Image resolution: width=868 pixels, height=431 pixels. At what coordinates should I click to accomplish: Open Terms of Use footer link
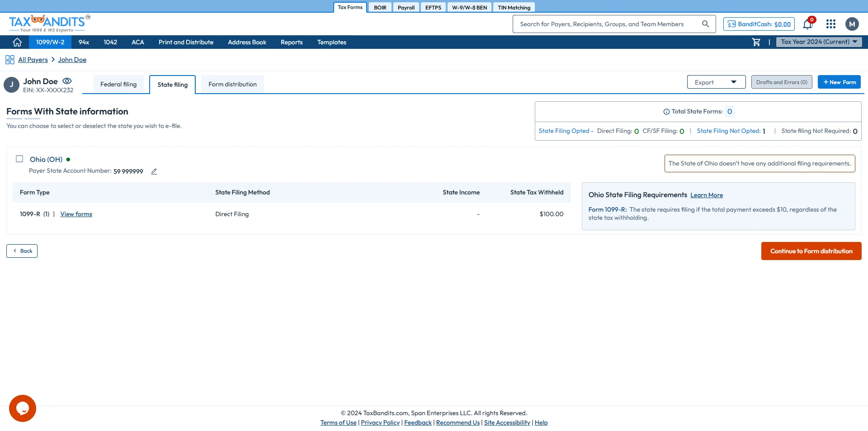pyautogui.click(x=338, y=422)
